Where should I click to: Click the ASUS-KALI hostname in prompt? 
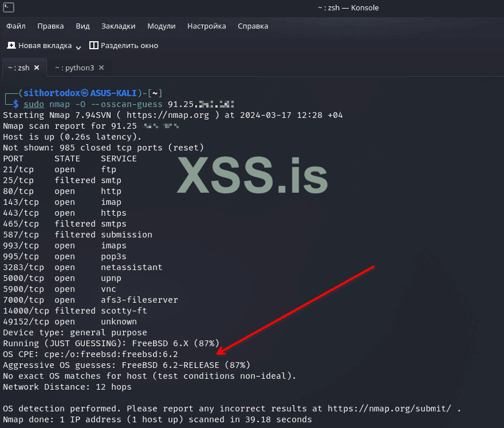113,93
